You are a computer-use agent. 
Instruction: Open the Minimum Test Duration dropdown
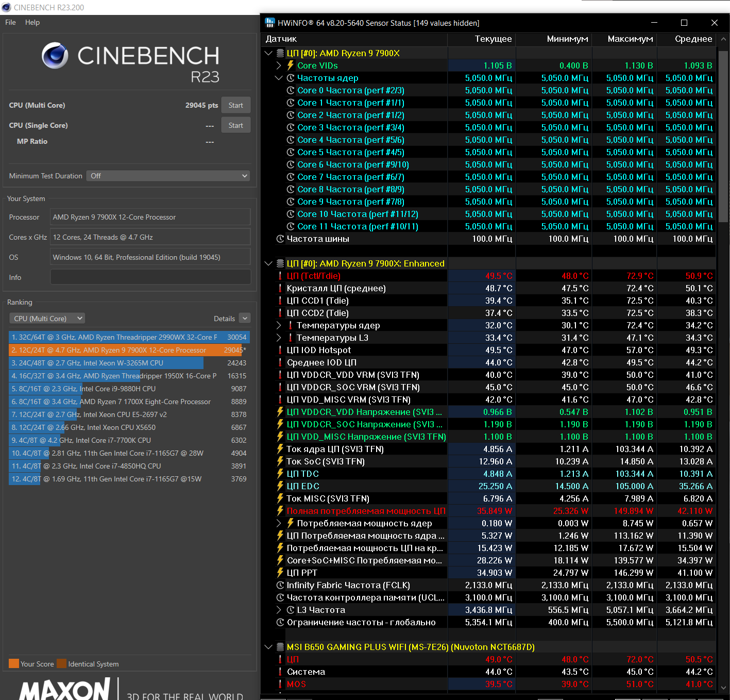168,176
